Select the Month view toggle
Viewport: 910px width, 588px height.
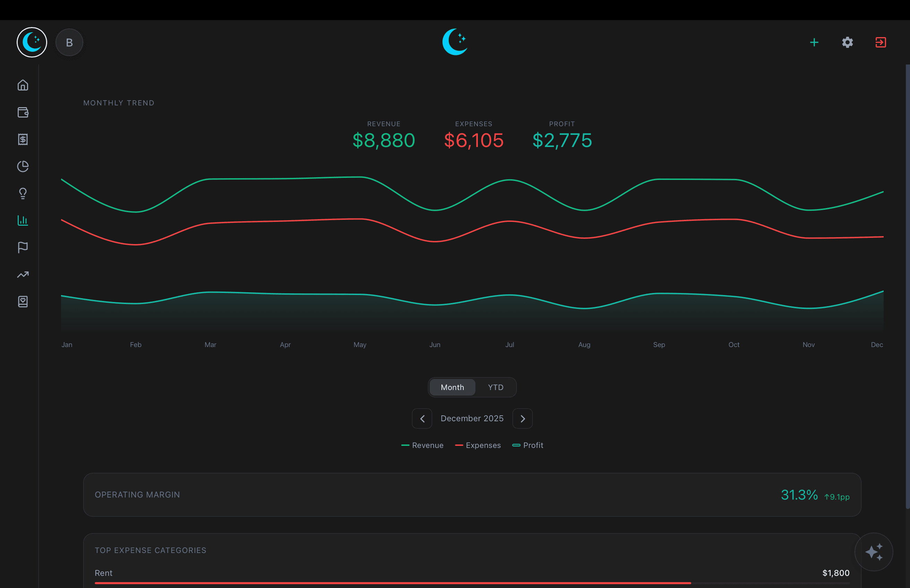click(x=452, y=387)
